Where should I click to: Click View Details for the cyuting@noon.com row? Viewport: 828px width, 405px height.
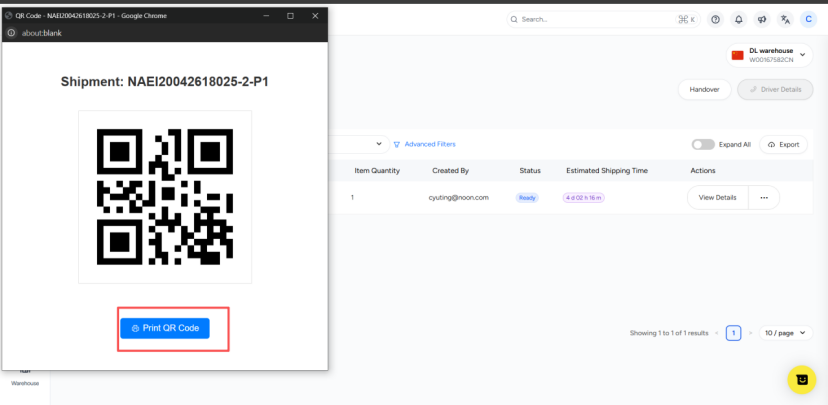717,197
